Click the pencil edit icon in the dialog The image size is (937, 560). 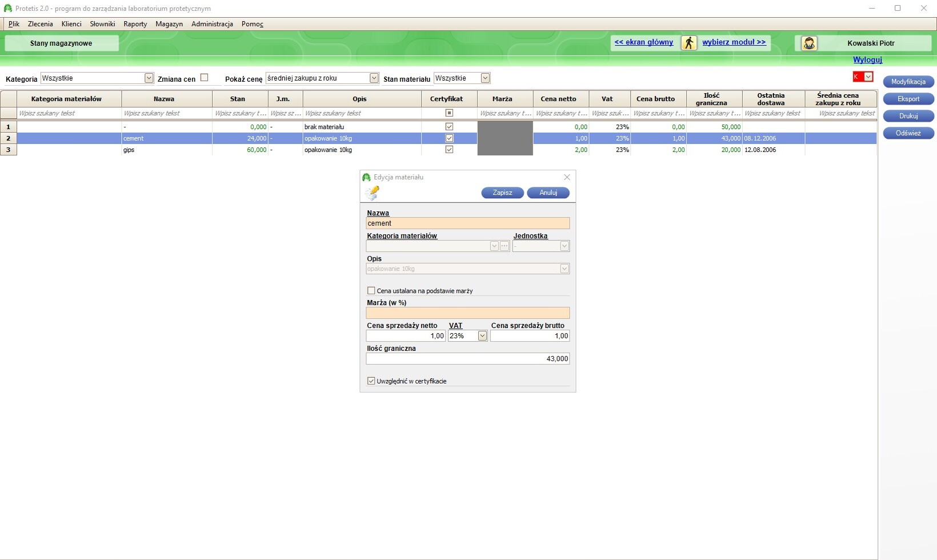373,193
